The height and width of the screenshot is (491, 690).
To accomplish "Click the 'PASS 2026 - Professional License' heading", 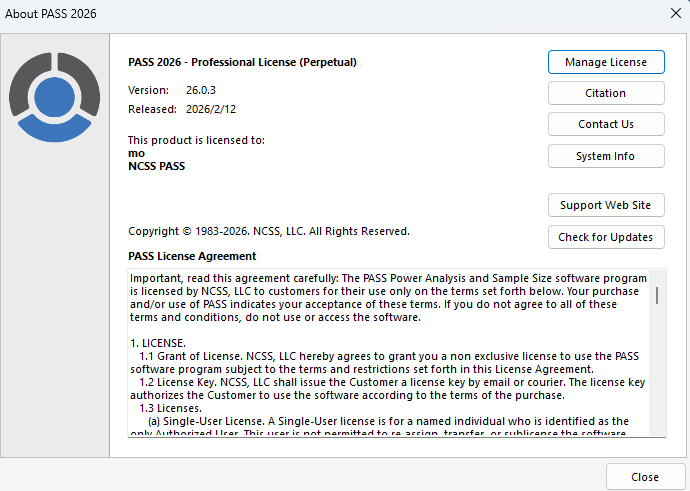I will pyautogui.click(x=243, y=62).
